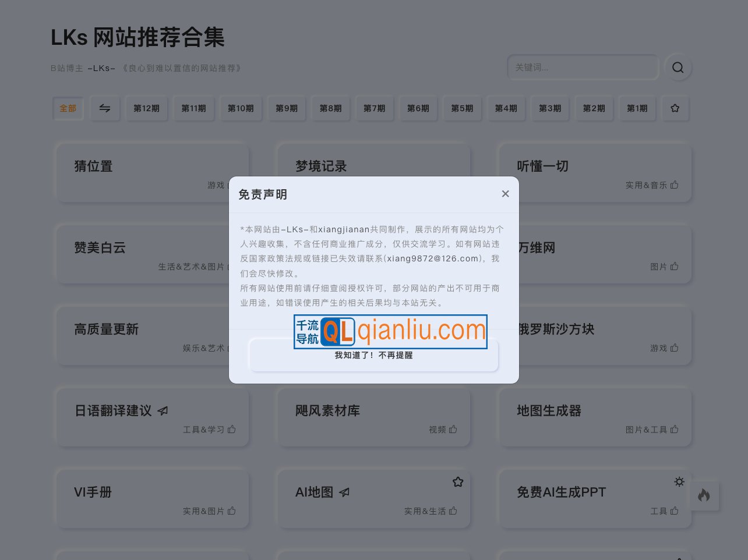Like the 万维网 card

[x=674, y=266]
